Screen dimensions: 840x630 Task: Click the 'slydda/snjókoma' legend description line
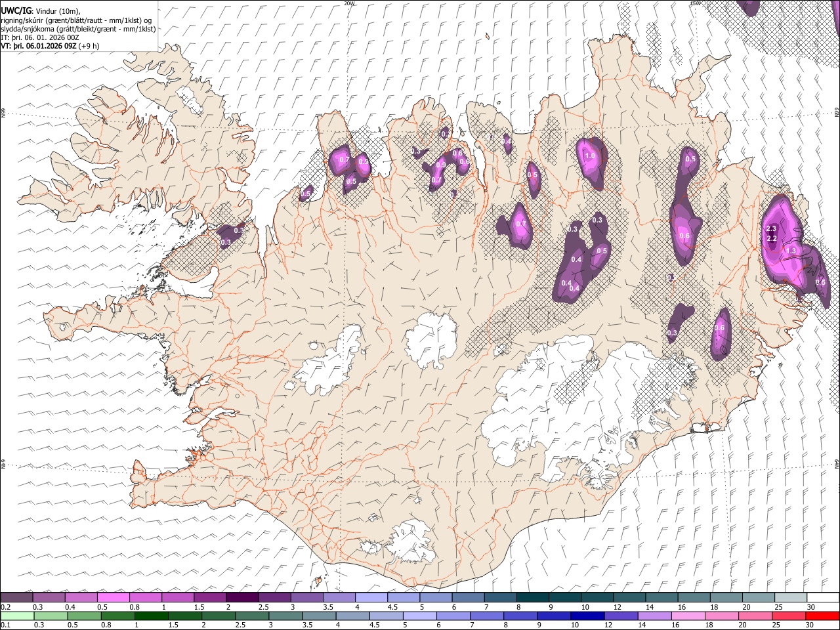(x=78, y=28)
